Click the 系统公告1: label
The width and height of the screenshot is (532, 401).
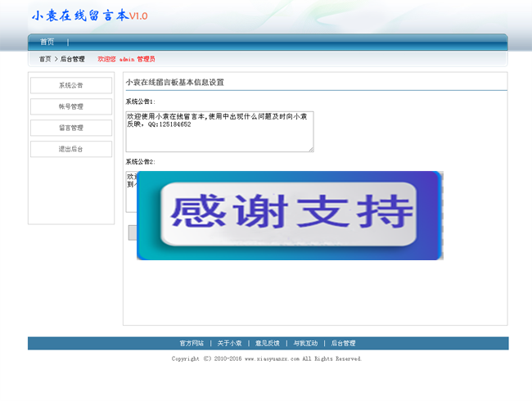pyautogui.click(x=140, y=101)
